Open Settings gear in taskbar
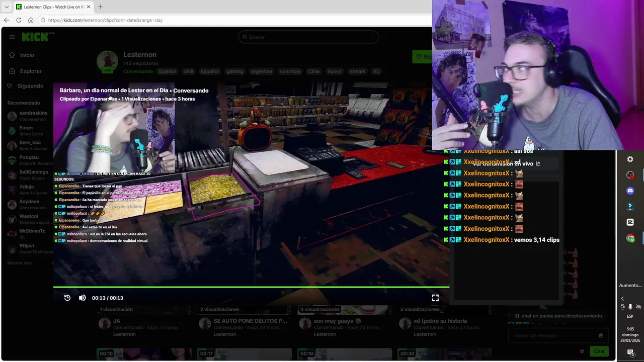The width and height of the screenshot is (644, 362). (630, 159)
